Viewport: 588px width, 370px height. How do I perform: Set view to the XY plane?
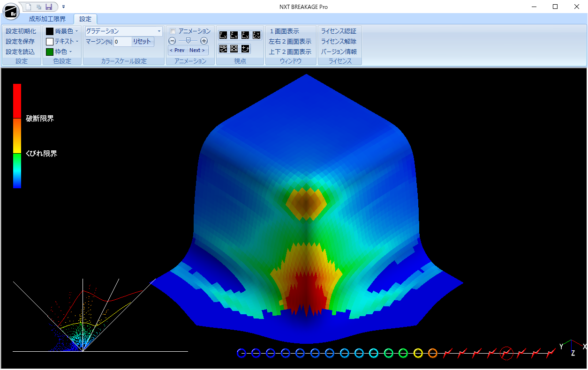point(223,35)
